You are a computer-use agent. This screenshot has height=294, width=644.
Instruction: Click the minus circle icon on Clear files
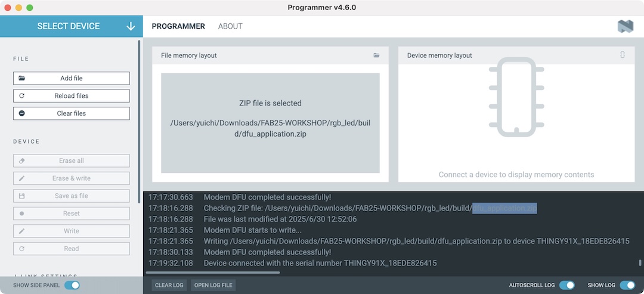22,113
